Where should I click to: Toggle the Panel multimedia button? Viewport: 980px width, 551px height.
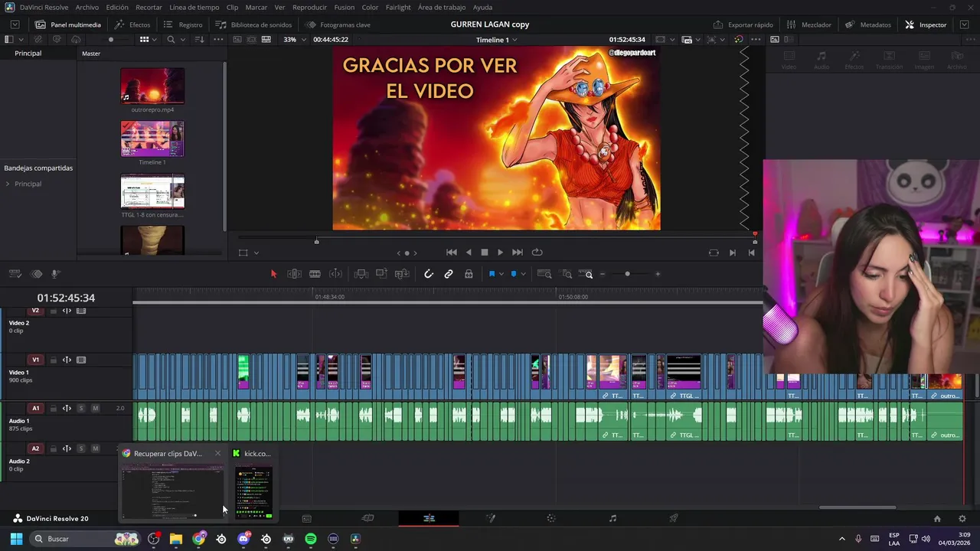point(68,24)
